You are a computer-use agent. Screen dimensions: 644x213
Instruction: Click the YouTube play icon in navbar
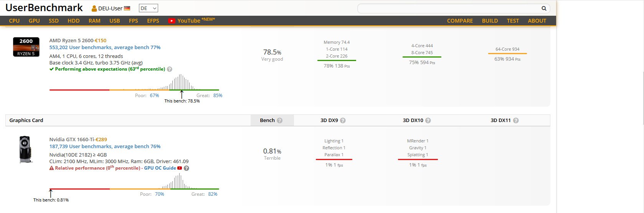pos(172,21)
